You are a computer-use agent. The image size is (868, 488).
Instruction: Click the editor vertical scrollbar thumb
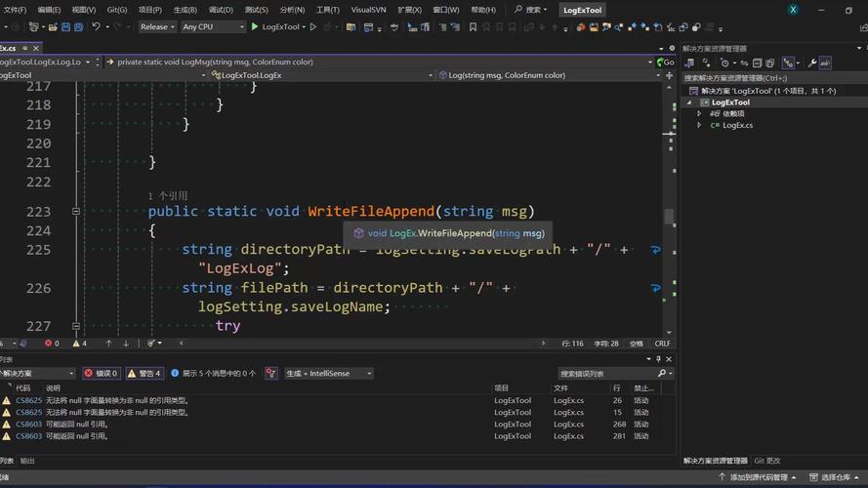(669, 217)
